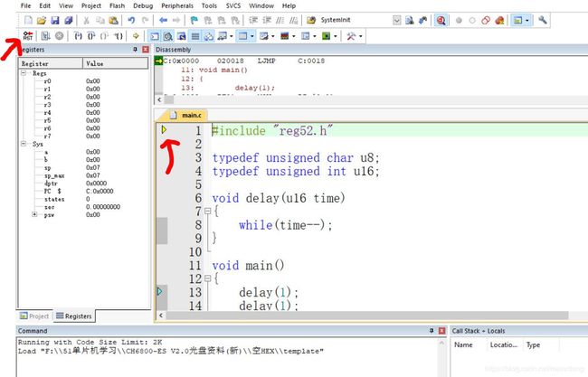Open the System Viewer dropdown arrow
This screenshot has width=588, height=377.
pyautogui.click(x=336, y=36)
